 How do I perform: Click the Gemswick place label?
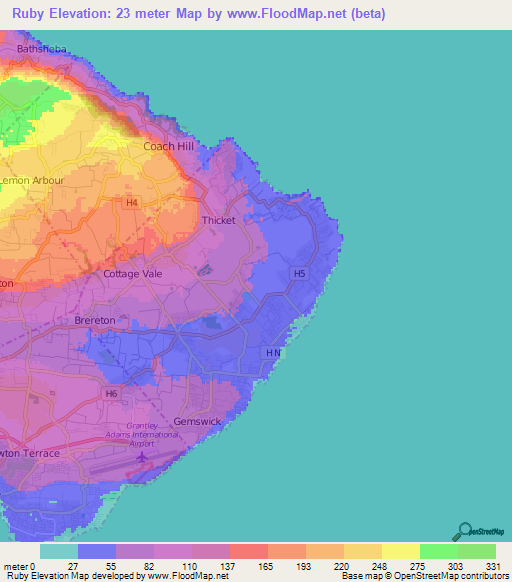[x=197, y=422]
